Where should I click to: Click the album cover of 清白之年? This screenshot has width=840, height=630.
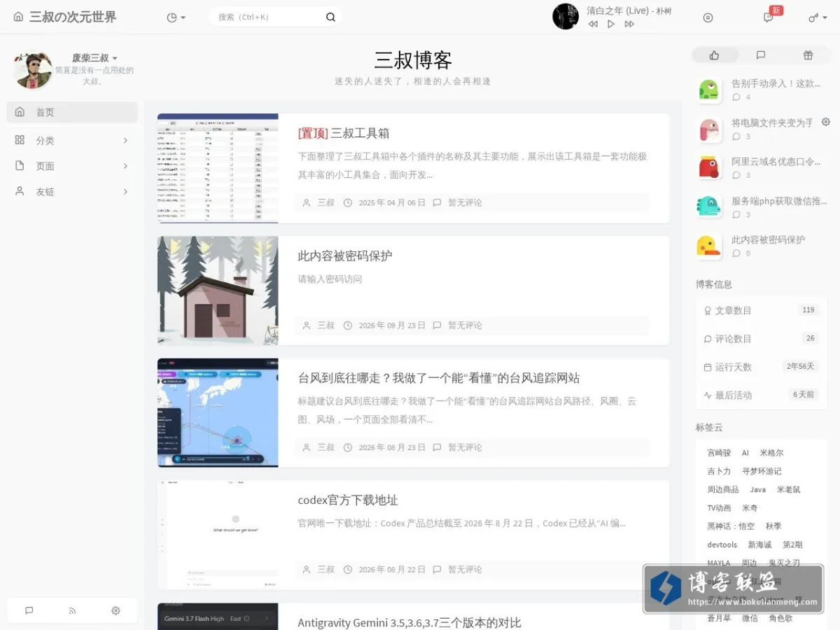pyautogui.click(x=566, y=16)
